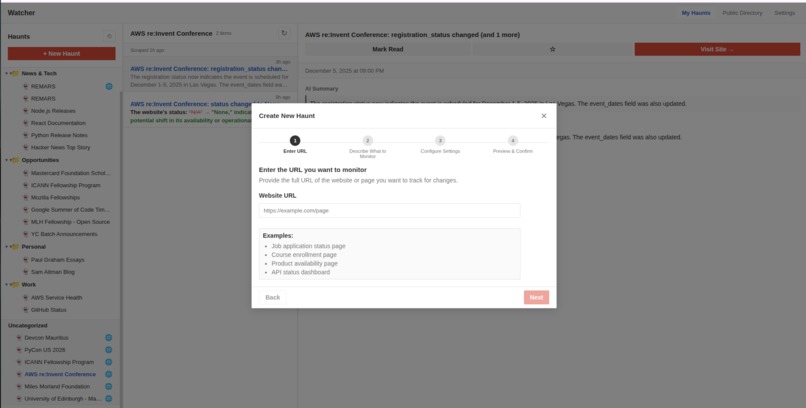Click the ghost icon beside Sam Altman Blog
This screenshot has width=806, height=408.
(x=26, y=272)
